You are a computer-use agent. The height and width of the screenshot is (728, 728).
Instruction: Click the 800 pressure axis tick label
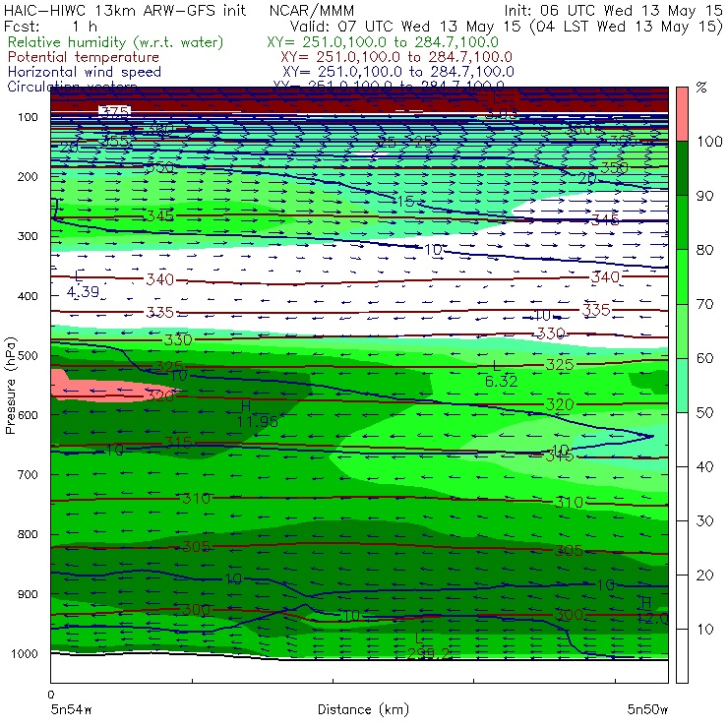click(x=28, y=534)
